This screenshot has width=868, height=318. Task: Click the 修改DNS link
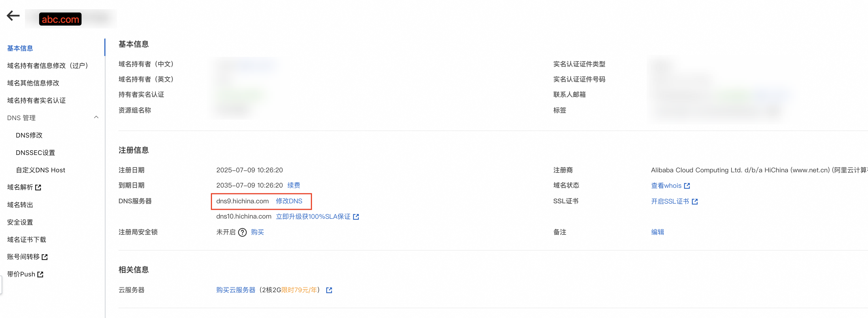pos(289,201)
